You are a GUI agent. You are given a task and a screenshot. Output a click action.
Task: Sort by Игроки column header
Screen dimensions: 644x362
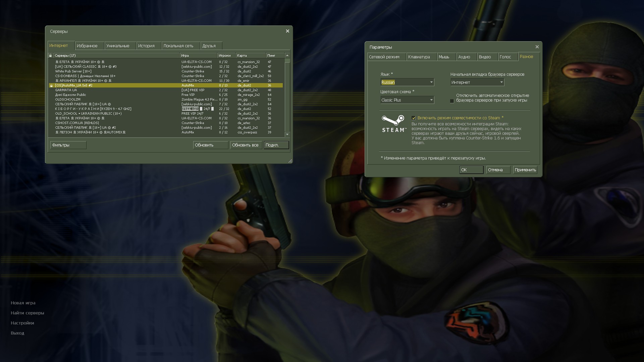tap(226, 55)
